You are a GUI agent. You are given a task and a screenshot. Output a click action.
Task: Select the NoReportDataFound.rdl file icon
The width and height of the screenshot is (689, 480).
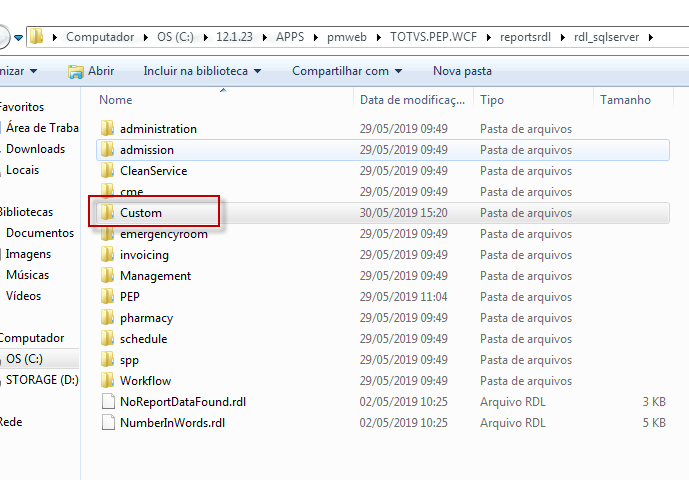click(108, 401)
